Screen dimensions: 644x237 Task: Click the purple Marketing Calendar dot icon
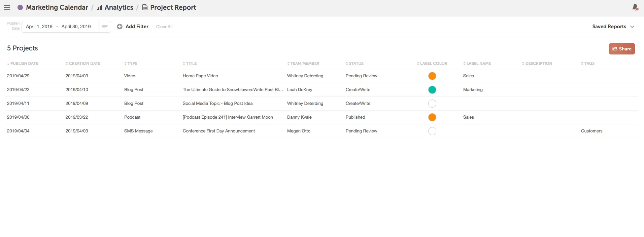click(x=20, y=7)
